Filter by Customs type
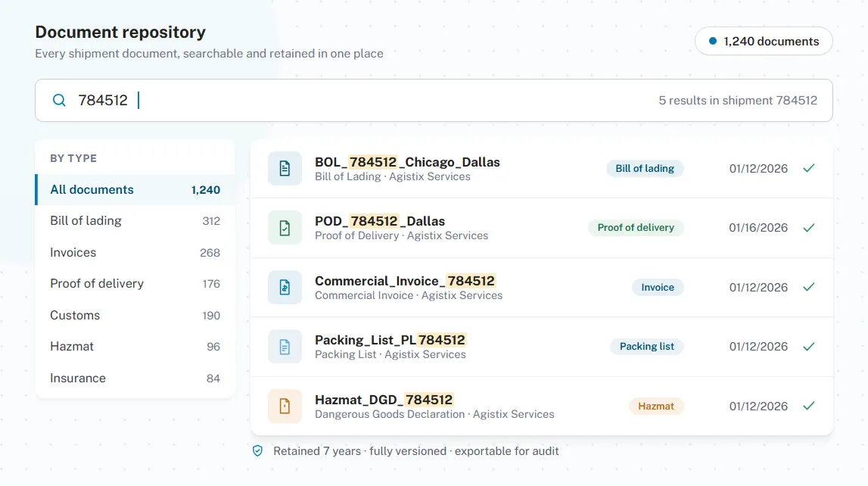 tap(135, 316)
